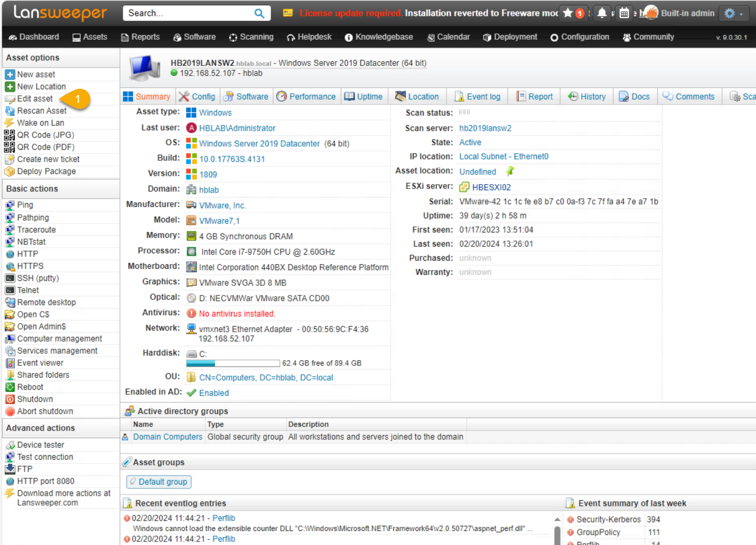The image size is (756, 545).
Task: Switch to the History tab
Action: [x=587, y=96]
